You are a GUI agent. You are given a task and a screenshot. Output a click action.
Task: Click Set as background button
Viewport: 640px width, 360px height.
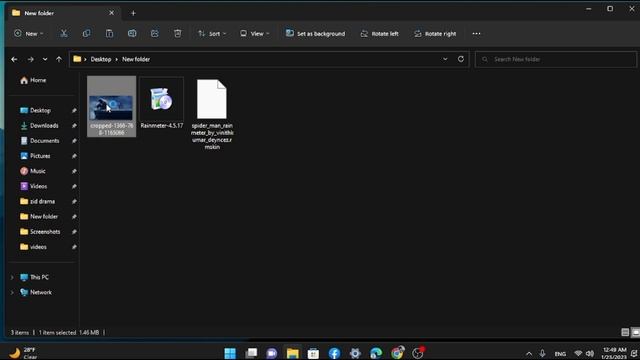[x=315, y=33]
